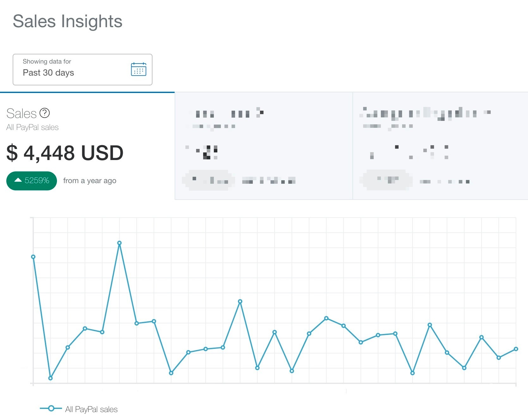Click the green 5259% growth badge
Viewport: 528px width, 420px height.
pos(32,181)
